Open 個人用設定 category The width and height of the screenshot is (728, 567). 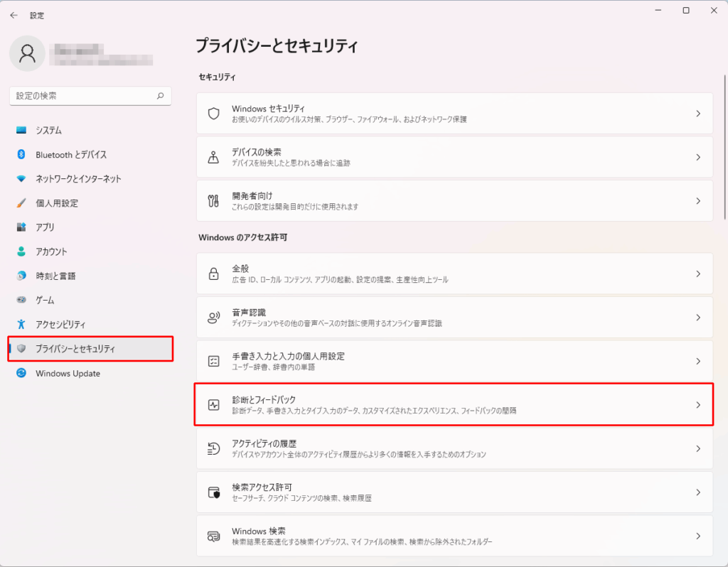tap(90, 202)
